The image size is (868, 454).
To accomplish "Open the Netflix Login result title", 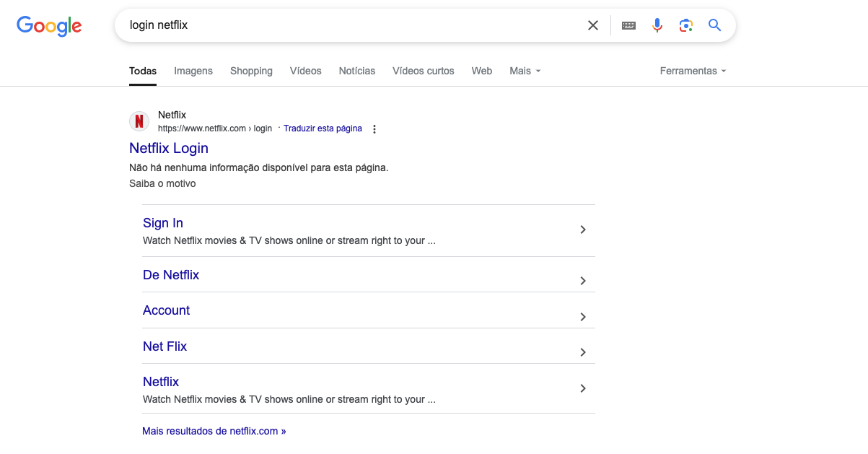I will (169, 148).
